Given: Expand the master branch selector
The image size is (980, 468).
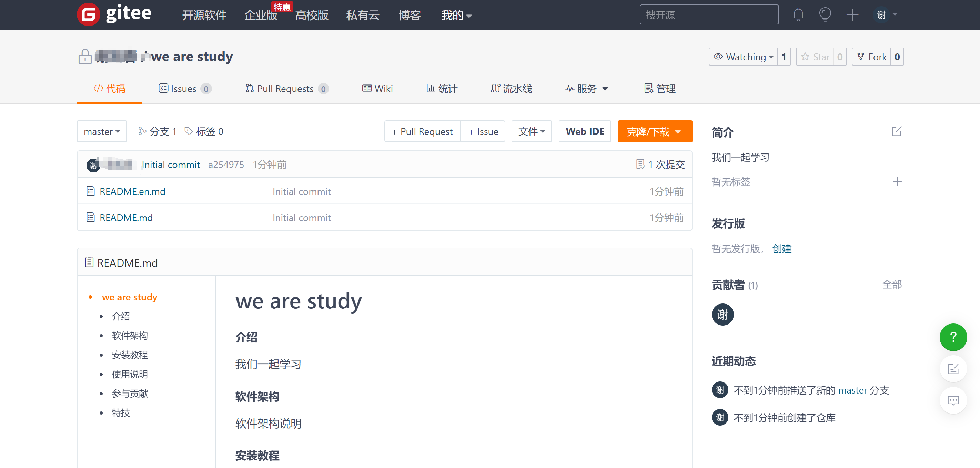Looking at the screenshot, I should [102, 132].
